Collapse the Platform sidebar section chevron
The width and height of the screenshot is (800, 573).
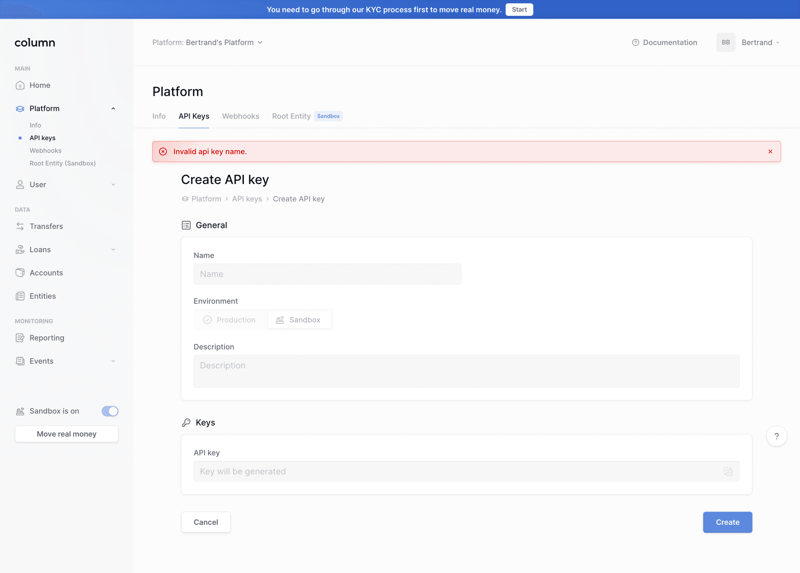point(113,109)
